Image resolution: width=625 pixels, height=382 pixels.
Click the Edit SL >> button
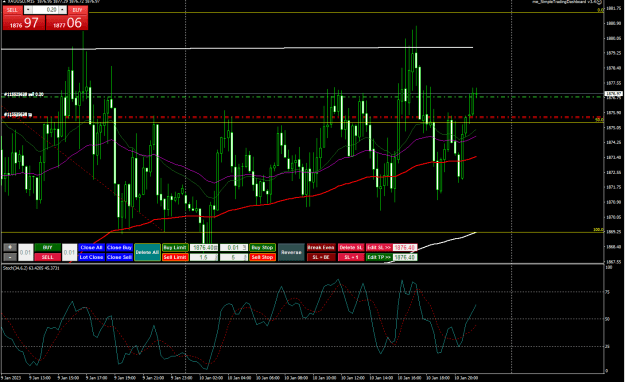coord(379,247)
